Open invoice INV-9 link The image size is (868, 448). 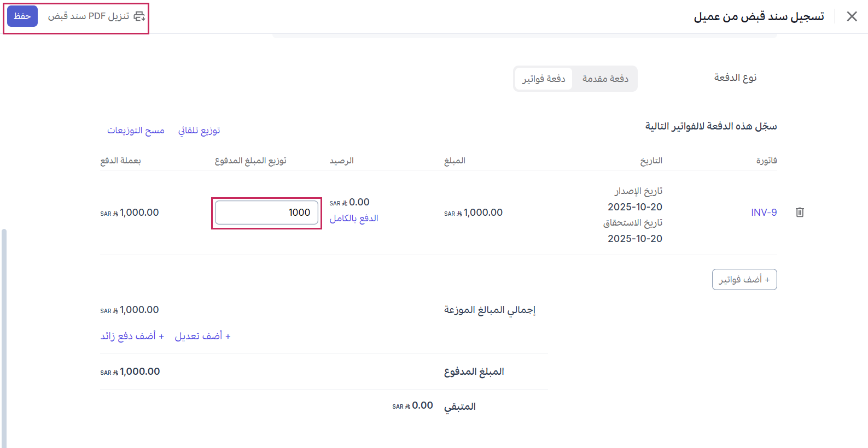764,213
